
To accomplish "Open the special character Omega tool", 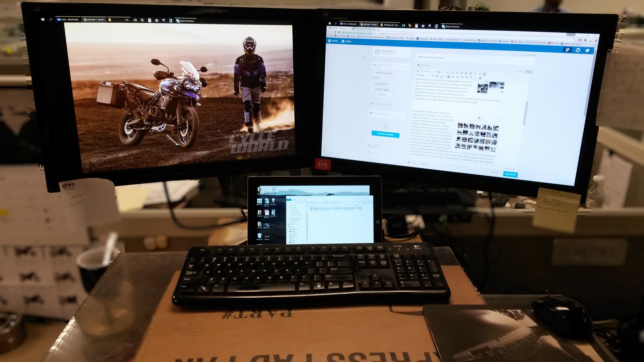I will pyautogui.click(x=458, y=77).
